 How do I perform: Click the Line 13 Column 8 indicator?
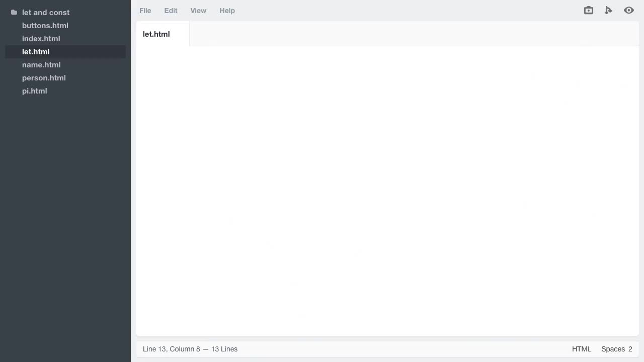click(x=190, y=349)
